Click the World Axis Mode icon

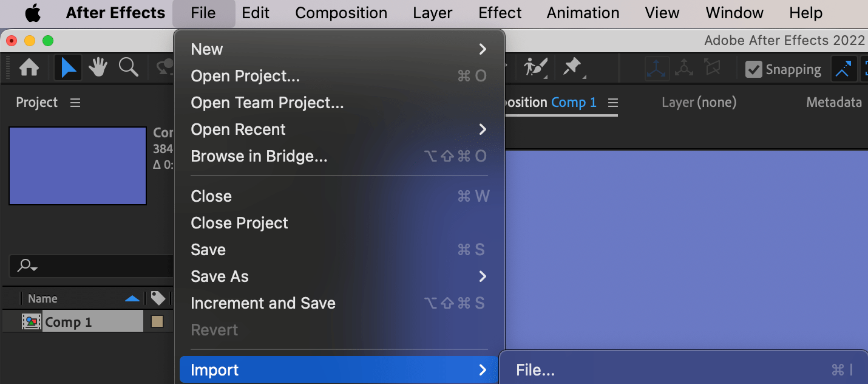coord(684,69)
